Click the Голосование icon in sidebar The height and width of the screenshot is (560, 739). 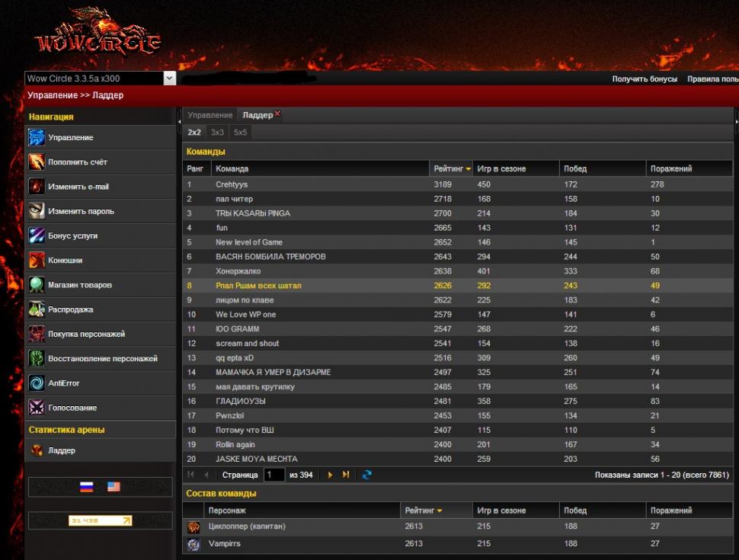37,408
